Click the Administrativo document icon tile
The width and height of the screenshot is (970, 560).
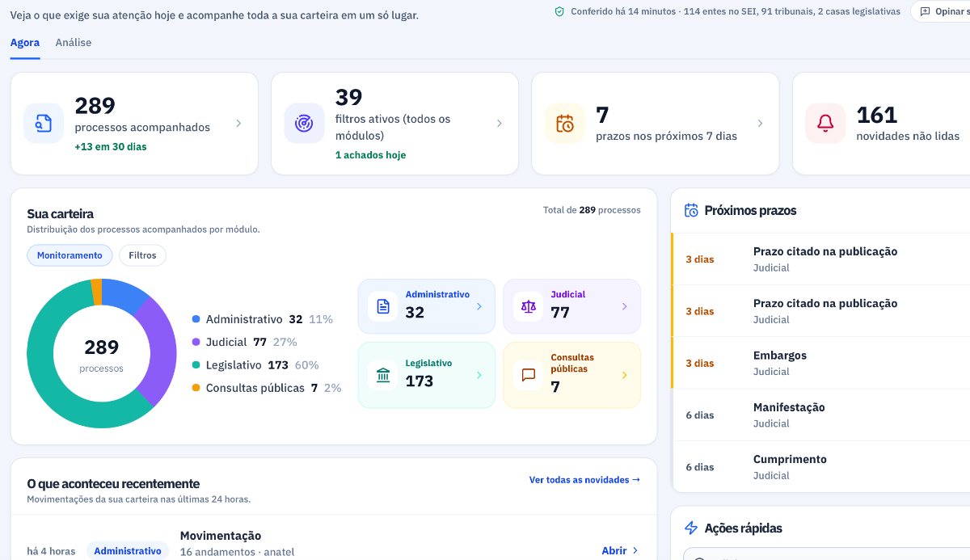383,306
